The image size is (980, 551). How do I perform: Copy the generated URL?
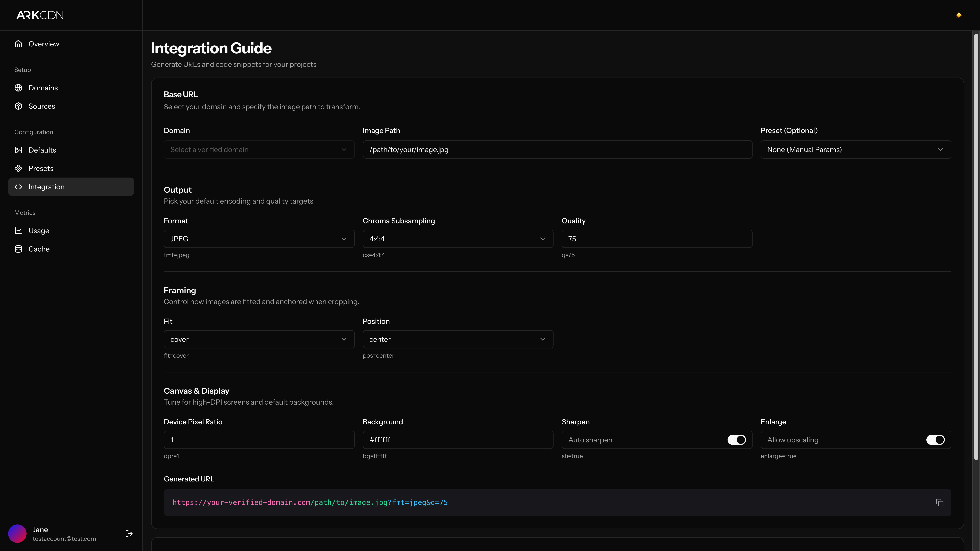tap(939, 502)
